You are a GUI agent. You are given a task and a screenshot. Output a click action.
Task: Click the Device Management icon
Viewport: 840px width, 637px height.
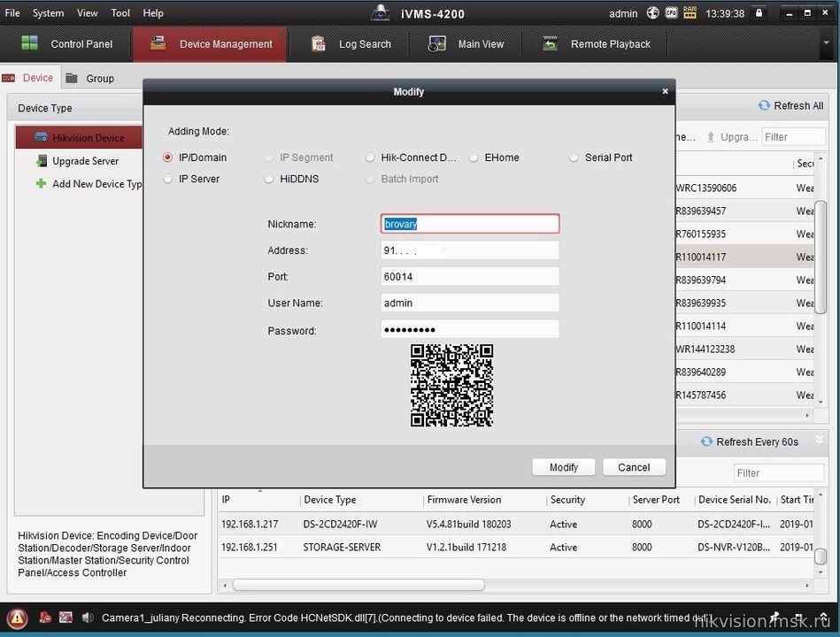point(158,42)
